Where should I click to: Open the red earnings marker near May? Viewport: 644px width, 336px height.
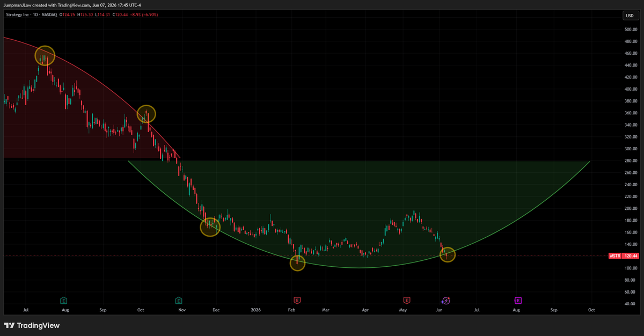click(x=407, y=300)
